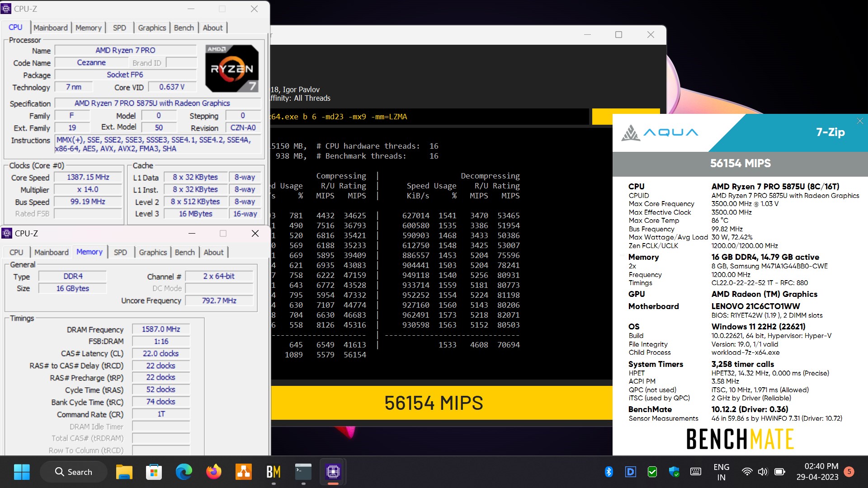Image resolution: width=868 pixels, height=488 pixels.
Task: Open clock showing 02:40 PM
Action: tap(817, 472)
